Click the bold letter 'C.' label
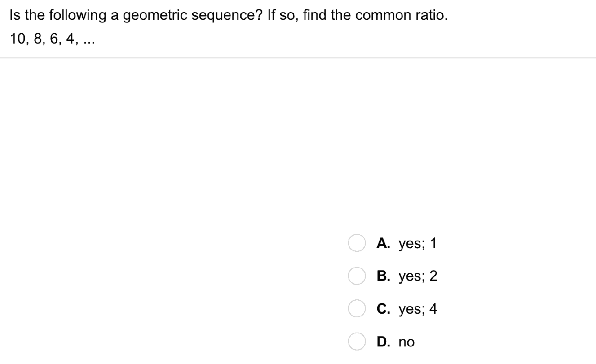 click(x=384, y=309)
